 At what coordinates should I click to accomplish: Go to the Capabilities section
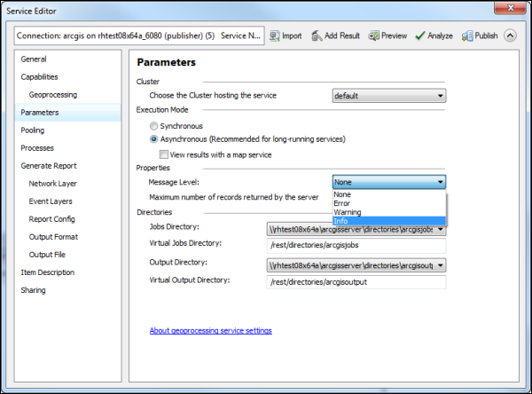click(x=39, y=77)
